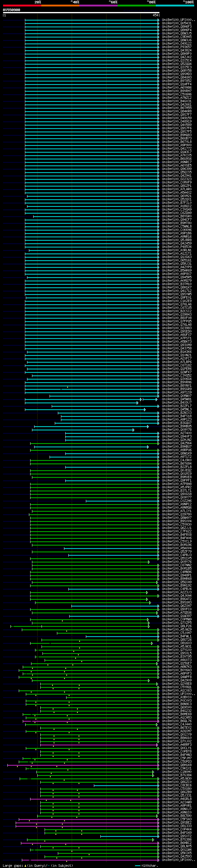
Task: Open hit UniRef100_Q0JEQ2
Action: tap(177, 470)
